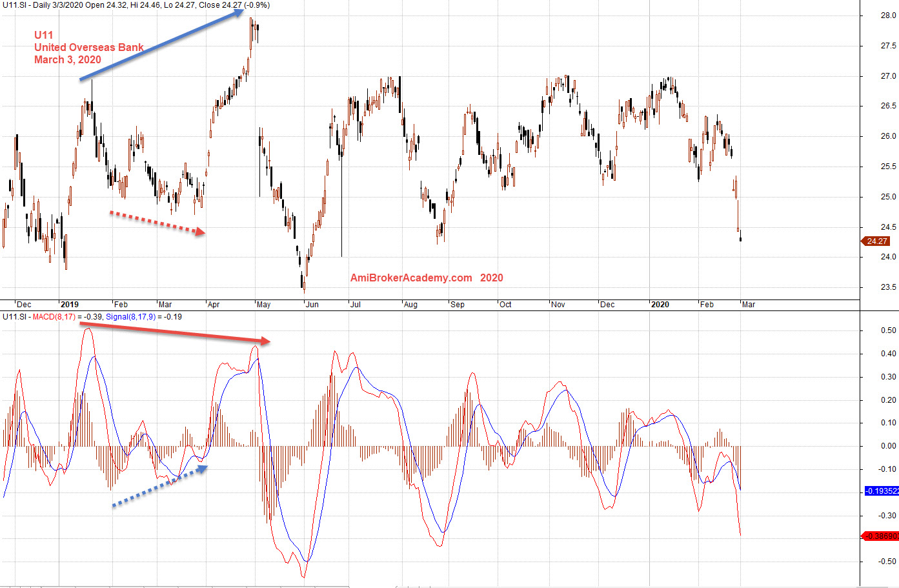Viewport: 899px width, 588px height.
Task: Select the Apr month label
Action: 214,305
